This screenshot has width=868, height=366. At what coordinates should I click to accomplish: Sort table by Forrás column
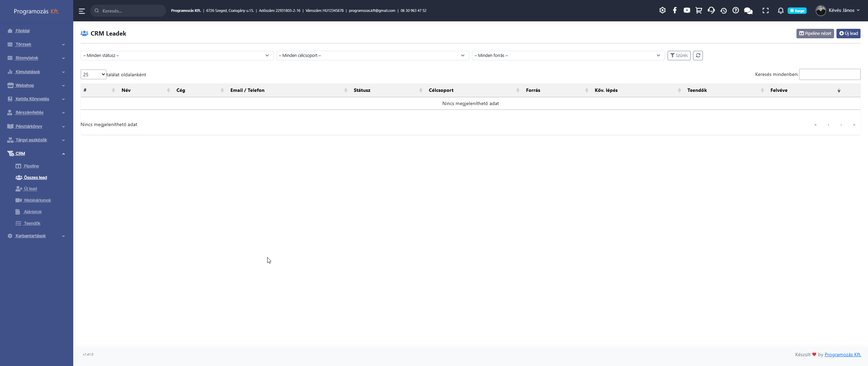[x=557, y=90]
